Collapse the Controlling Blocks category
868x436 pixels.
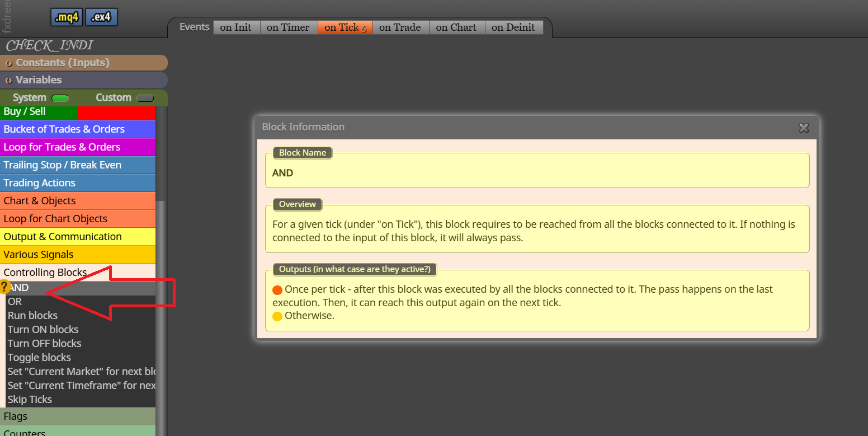point(78,273)
